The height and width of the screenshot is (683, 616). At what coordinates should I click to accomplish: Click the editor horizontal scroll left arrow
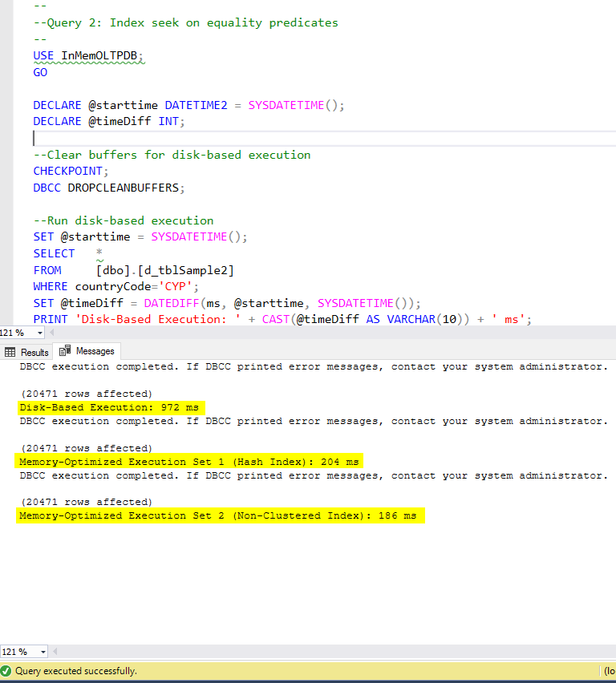[x=52, y=333]
